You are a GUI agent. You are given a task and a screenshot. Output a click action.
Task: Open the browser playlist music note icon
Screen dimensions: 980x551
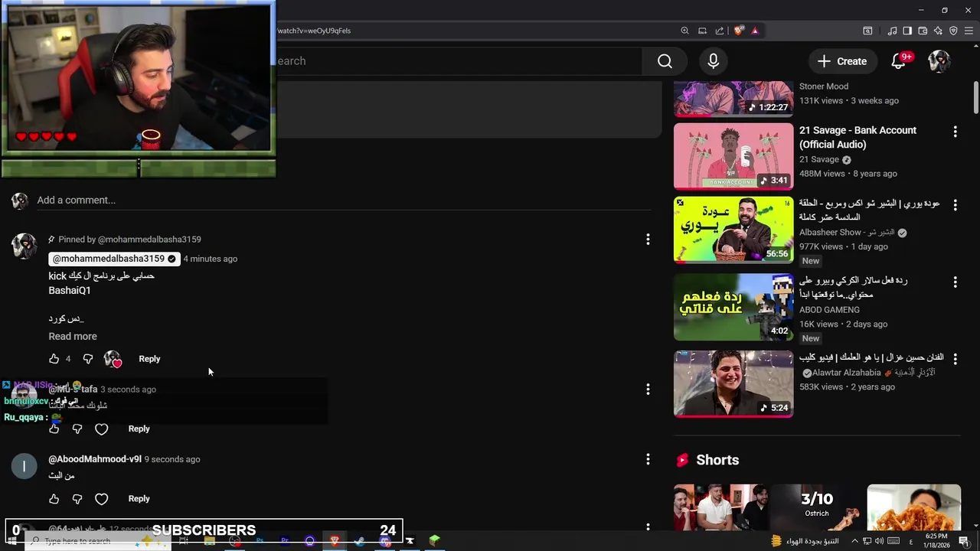point(892,31)
